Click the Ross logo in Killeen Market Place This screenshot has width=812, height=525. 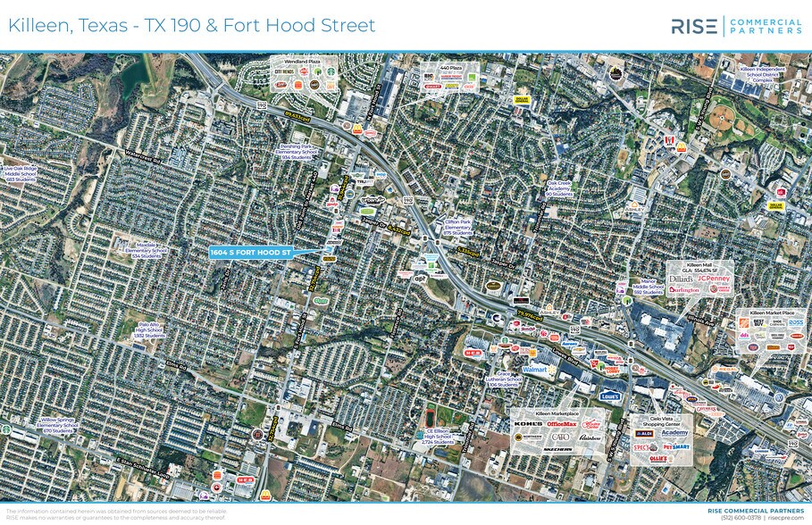pos(796,322)
